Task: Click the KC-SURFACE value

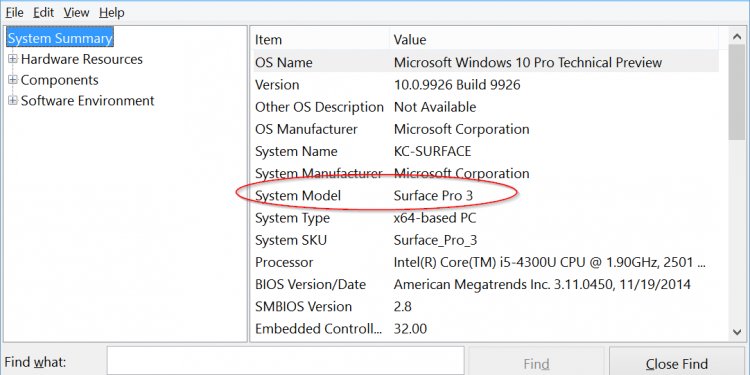Action: [x=432, y=151]
